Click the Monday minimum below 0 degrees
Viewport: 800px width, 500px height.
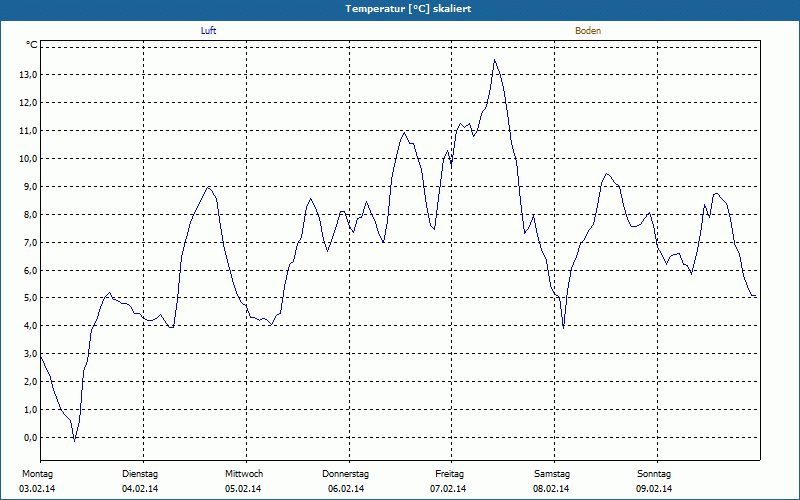74,440
